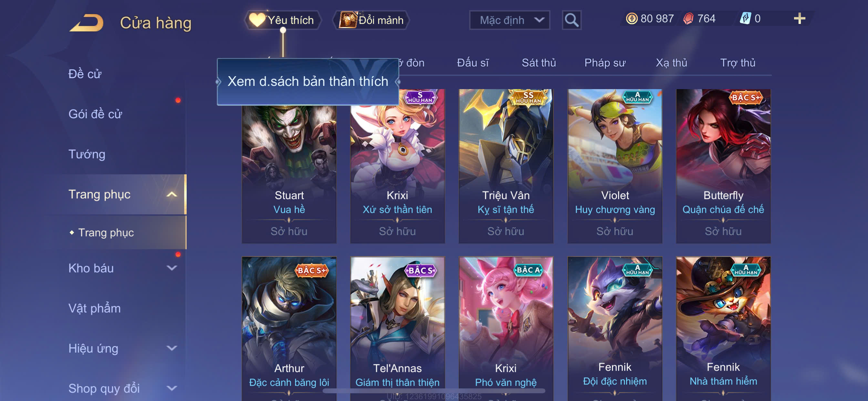Viewport: 868px width, 401px height.
Task: Open Đổi mảnh fragment exchange
Action: click(x=371, y=20)
